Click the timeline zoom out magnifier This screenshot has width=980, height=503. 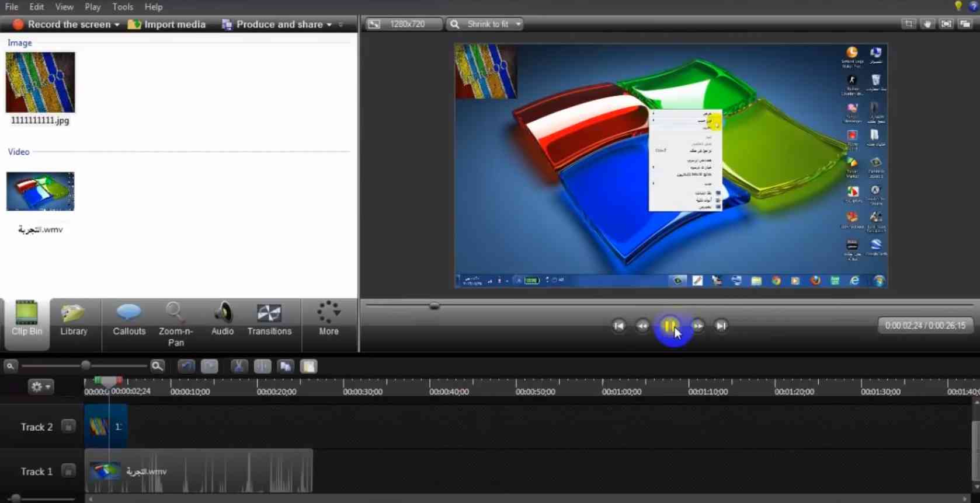click(10, 366)
